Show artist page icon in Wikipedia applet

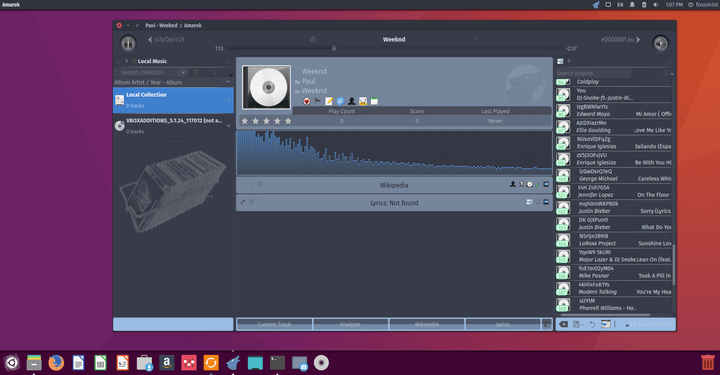[x=513, y=185]
